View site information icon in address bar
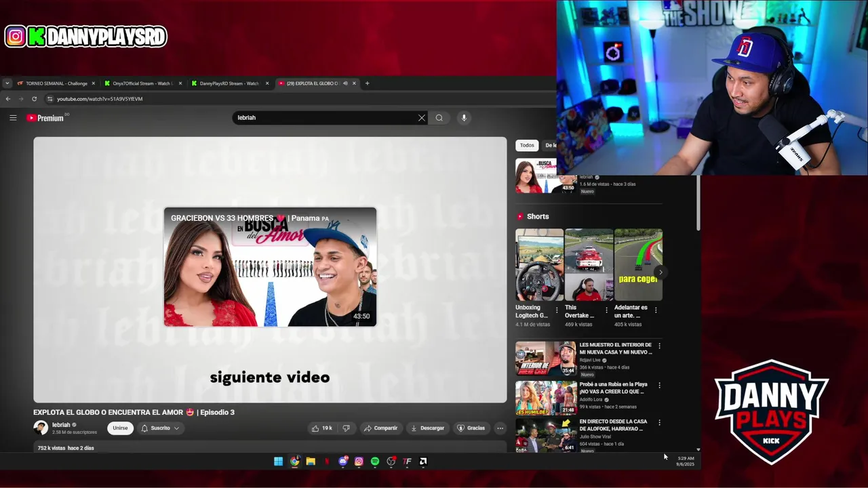Screen dimensions: 868x488 (50, 99)
